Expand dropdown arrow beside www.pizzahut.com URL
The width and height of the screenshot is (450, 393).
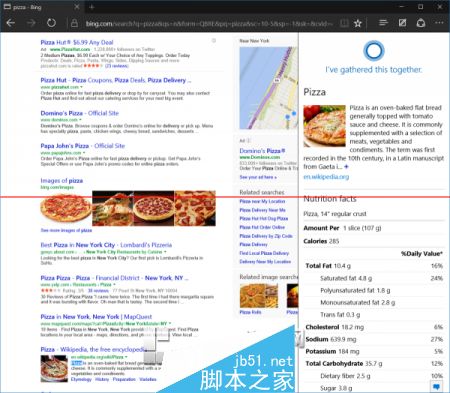[x=81, y=87]
